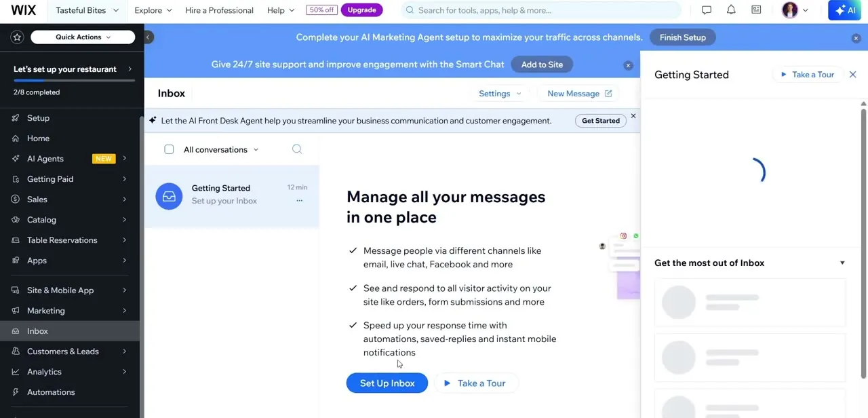
Task: Dismiss the AI Marketing Agent banner
Action: pyautogui.click(x=856, y=38)
